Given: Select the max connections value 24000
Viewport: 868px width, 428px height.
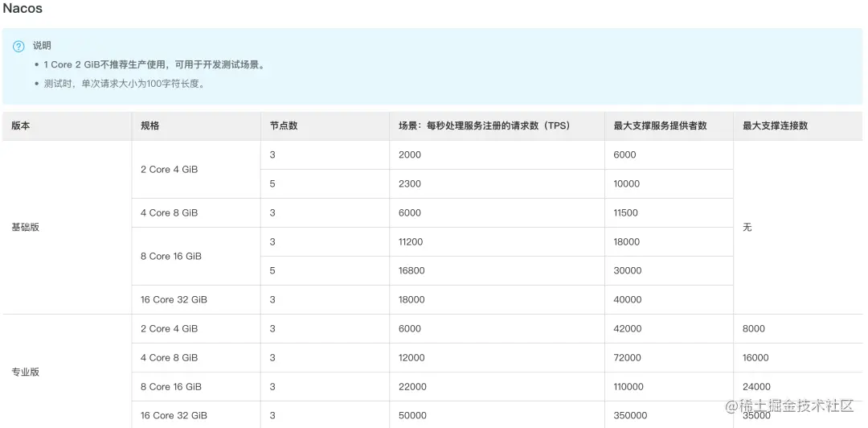Looking at the screenshot, I should (757, 386).
